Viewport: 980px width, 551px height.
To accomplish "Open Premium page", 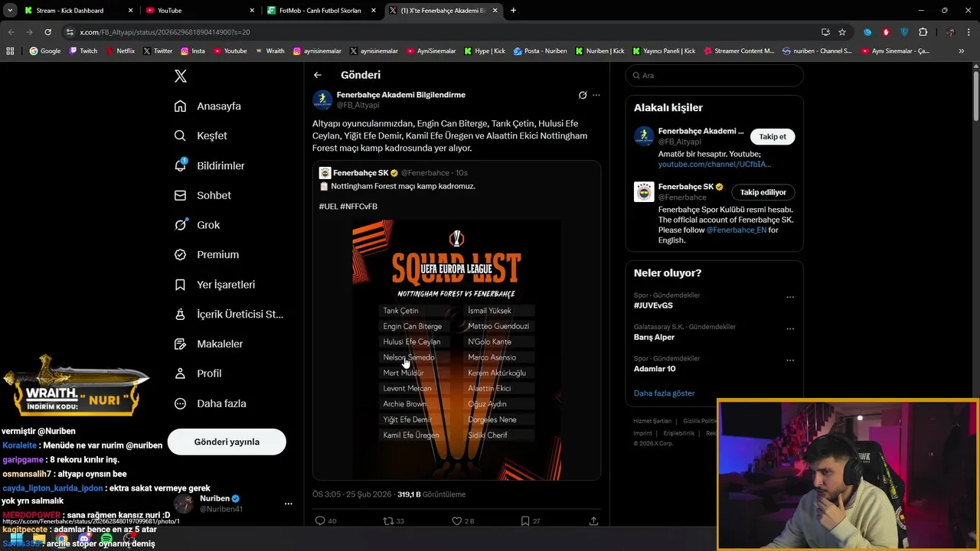I will (x=206, y=254).
